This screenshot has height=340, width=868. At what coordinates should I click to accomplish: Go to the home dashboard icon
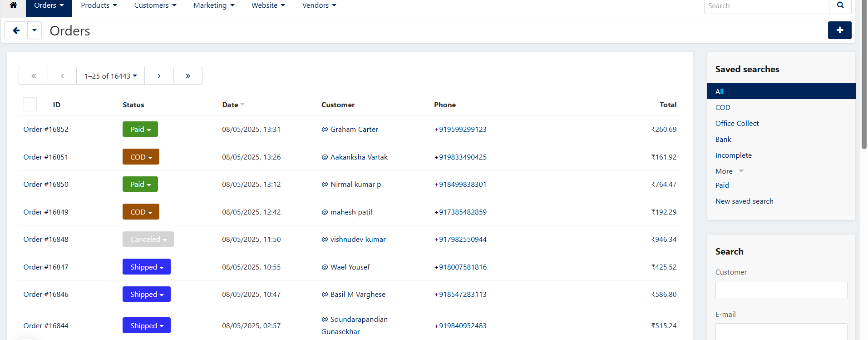tap(13, 5)
